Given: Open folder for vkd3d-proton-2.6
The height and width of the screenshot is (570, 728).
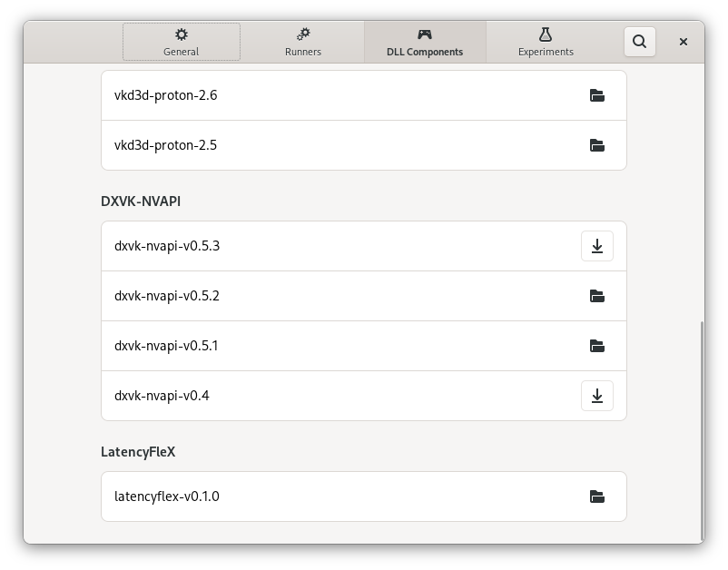Looking at the screenshot, I should click(597, 95).
